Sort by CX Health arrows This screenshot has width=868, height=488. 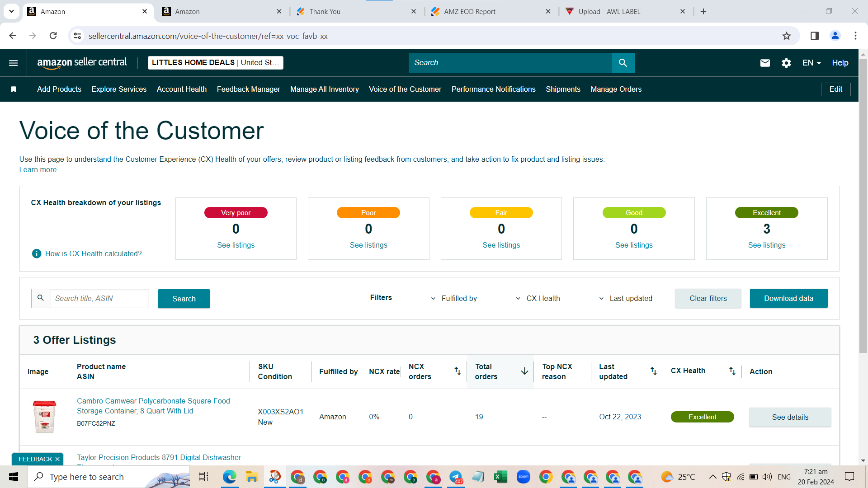pos(732,371)
